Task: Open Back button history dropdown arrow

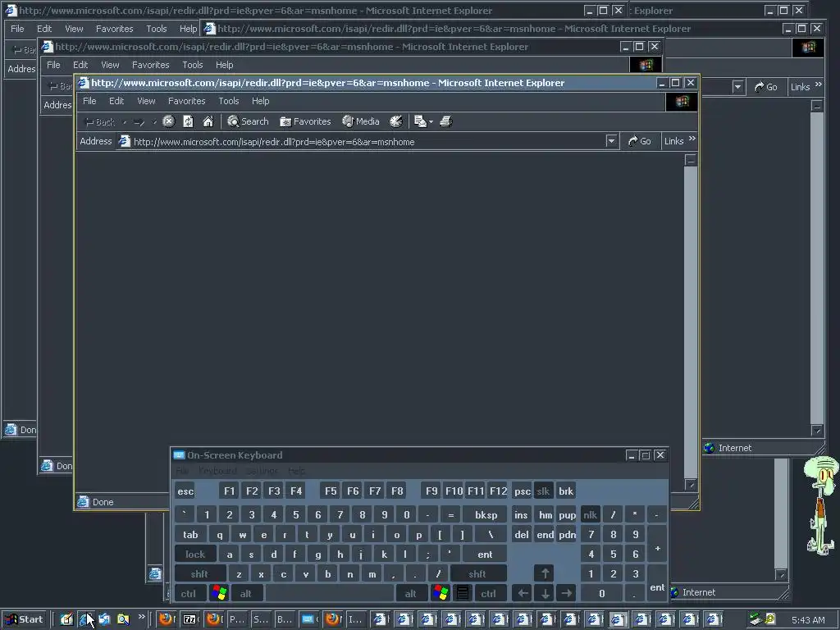Action: coord(125,122)
